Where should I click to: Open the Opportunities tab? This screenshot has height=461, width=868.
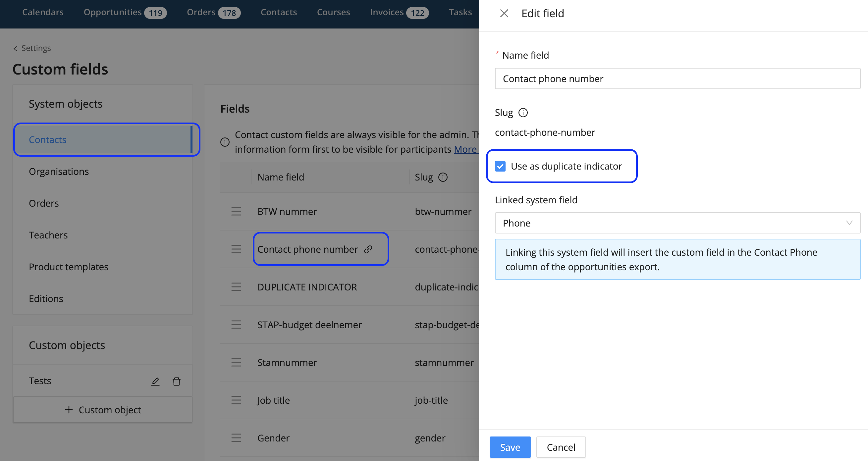pos(125,13)
